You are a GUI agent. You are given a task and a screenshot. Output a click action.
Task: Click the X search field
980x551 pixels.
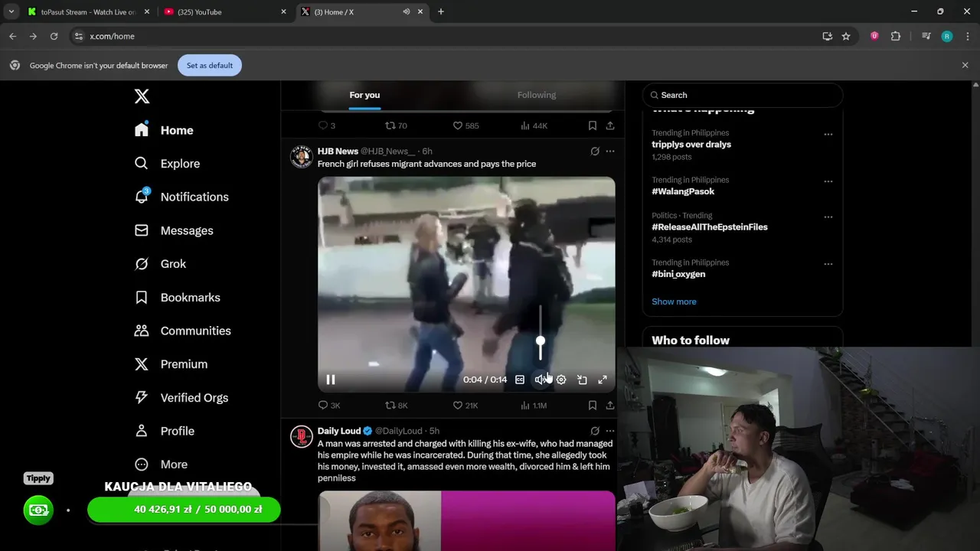[x=743, y=95]
